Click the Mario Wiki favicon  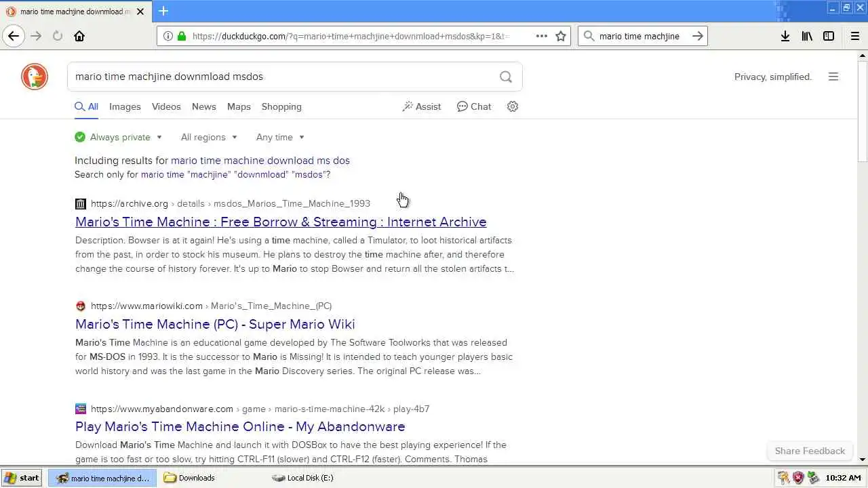click(x=81, y=306)
